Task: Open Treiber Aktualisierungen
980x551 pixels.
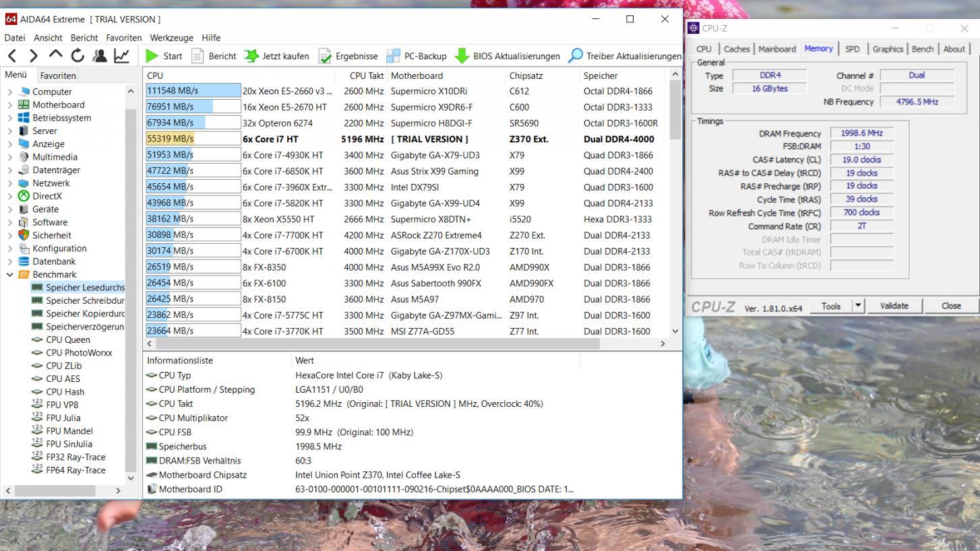Action: (625, 56)
